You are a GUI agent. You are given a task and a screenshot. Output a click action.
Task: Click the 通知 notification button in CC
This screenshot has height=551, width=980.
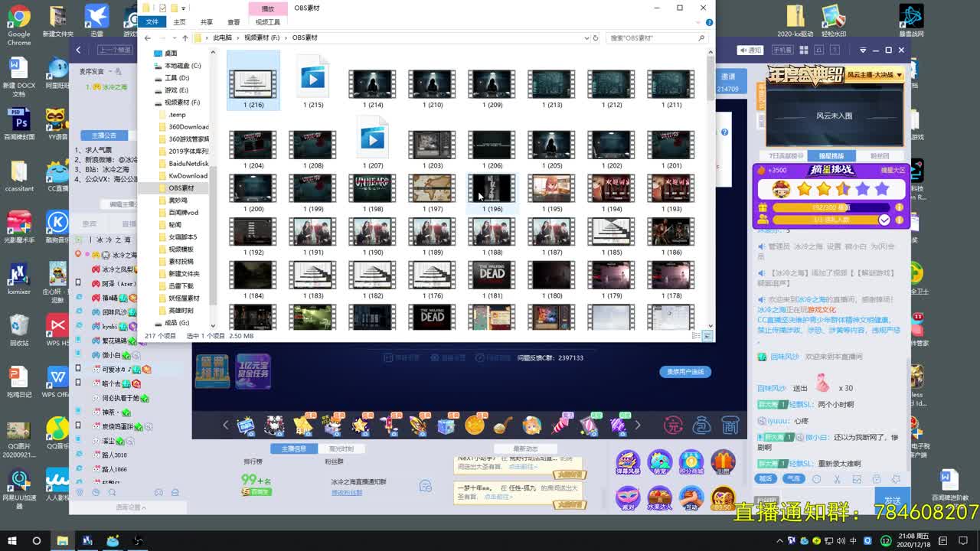pyautogui.click(x=750, y=51)
